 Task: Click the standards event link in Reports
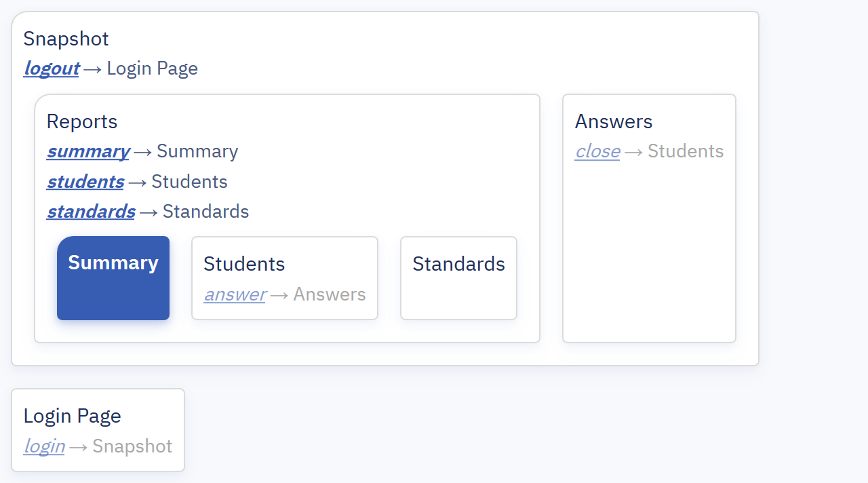pos(91,212)
